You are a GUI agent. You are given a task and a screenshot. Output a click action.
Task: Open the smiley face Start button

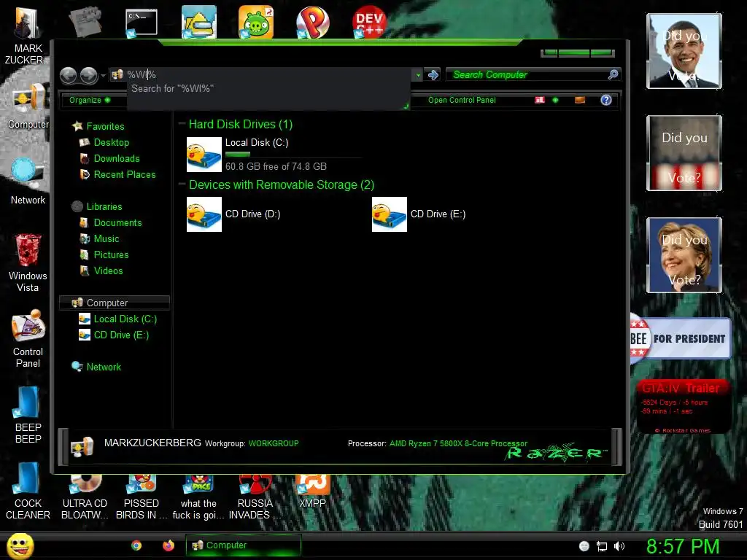pos(20,545)
